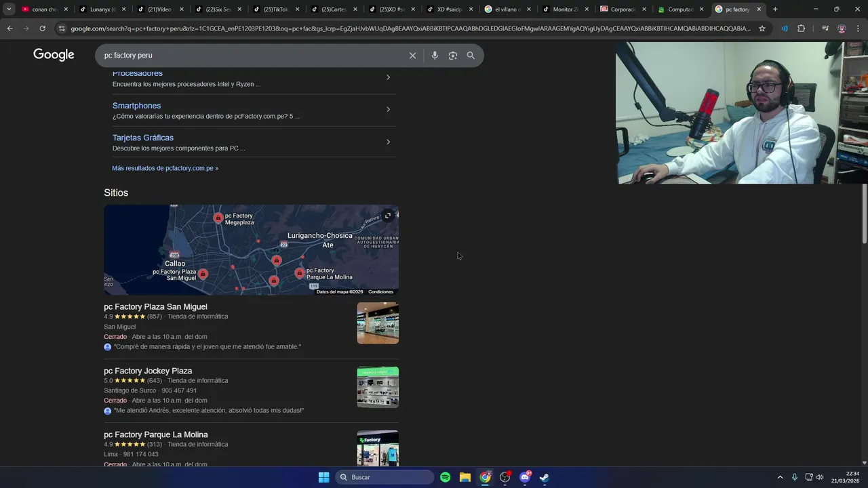
Task: Click the Jockey Plaza store photo
Action: (378, 387)
